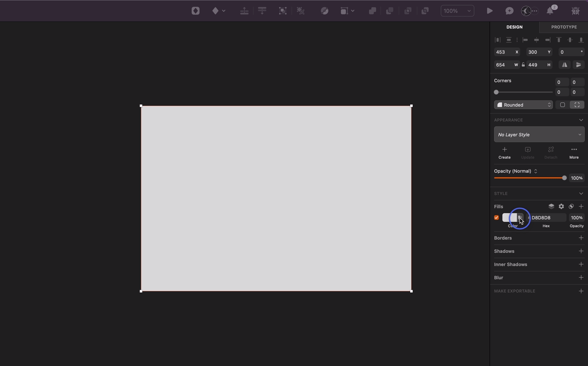Click the align left edges icon

526,40
